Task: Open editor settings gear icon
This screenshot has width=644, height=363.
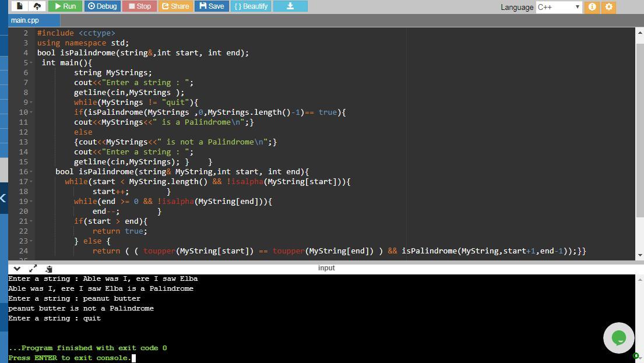Action: 608,7
